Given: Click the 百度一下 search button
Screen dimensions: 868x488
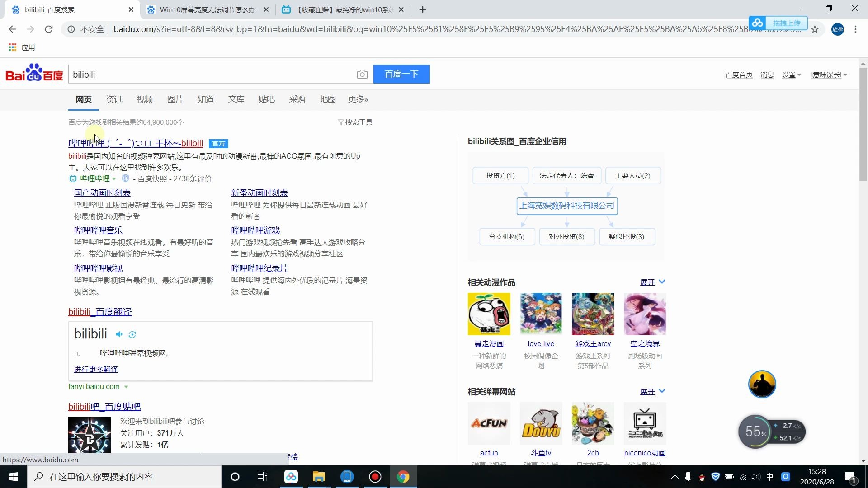Looking at the screenshot, I should [401, 74].
